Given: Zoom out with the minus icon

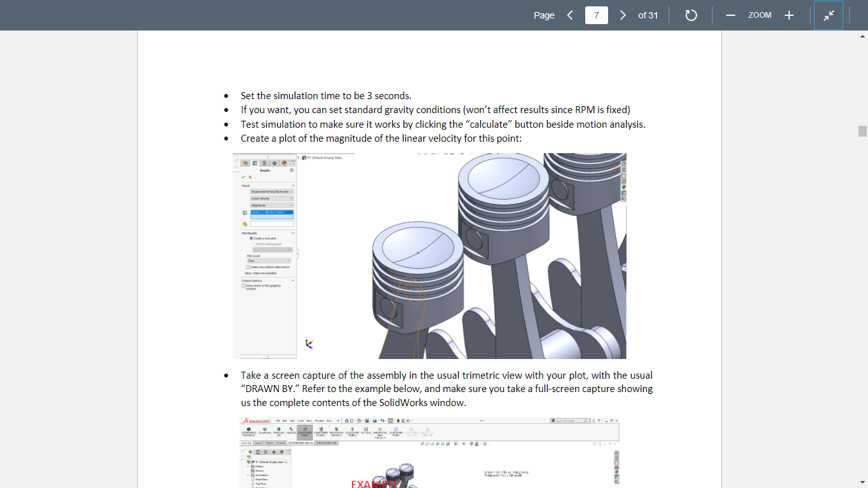Looking at the screenshot, I should tap(730, 15).
